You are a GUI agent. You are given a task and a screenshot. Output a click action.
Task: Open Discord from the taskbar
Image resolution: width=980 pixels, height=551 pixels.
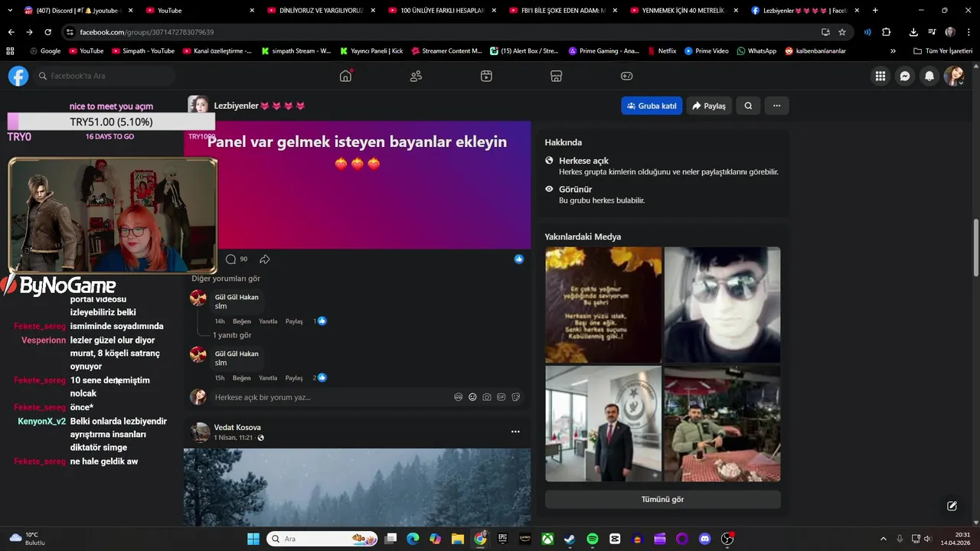pos(704,539)
